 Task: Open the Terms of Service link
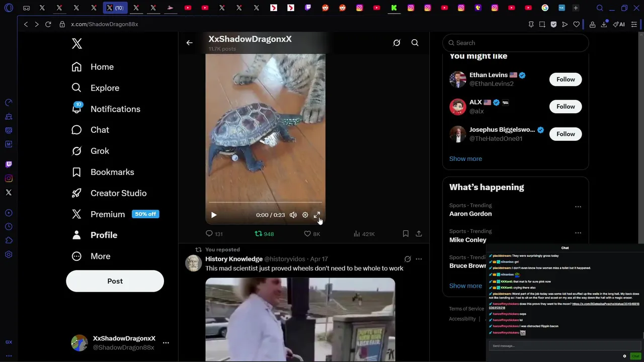(x=466, y=309)
